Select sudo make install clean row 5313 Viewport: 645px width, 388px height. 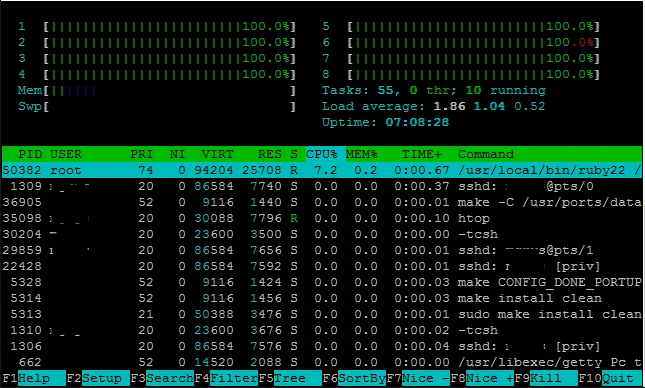(322, 314)
